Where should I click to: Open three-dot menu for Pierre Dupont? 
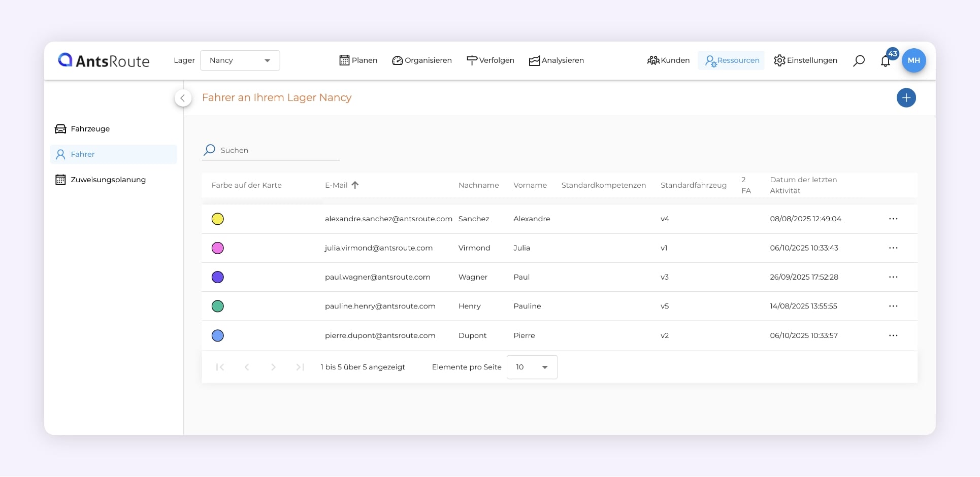[x=893, y=335]
